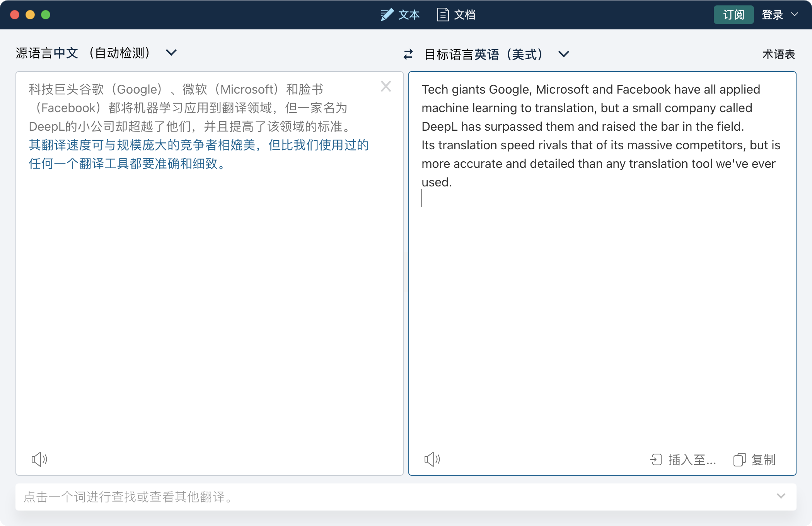Open the 术语表 glossary link
The width and height of the screenshot is (812, 526).
(x=778, y=54)
